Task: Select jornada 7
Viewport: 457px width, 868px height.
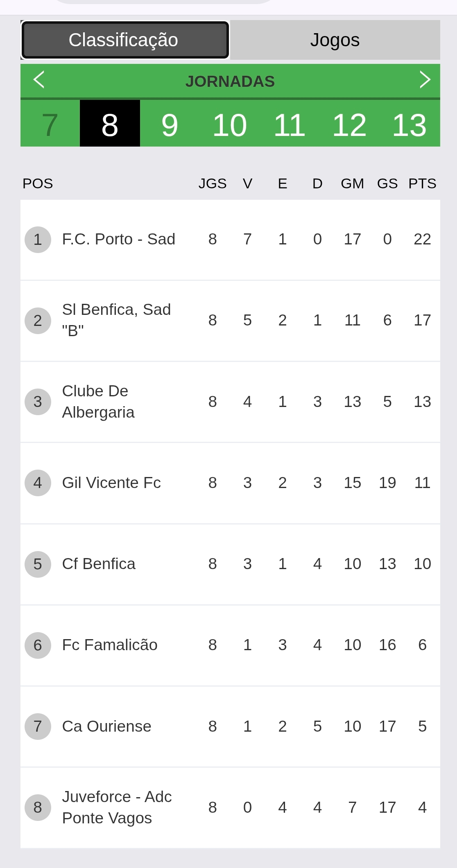Action: (50, 124)
